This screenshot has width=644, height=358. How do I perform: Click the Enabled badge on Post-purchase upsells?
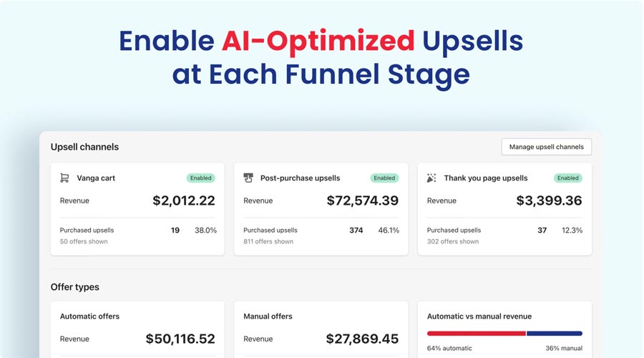(384, 178)
